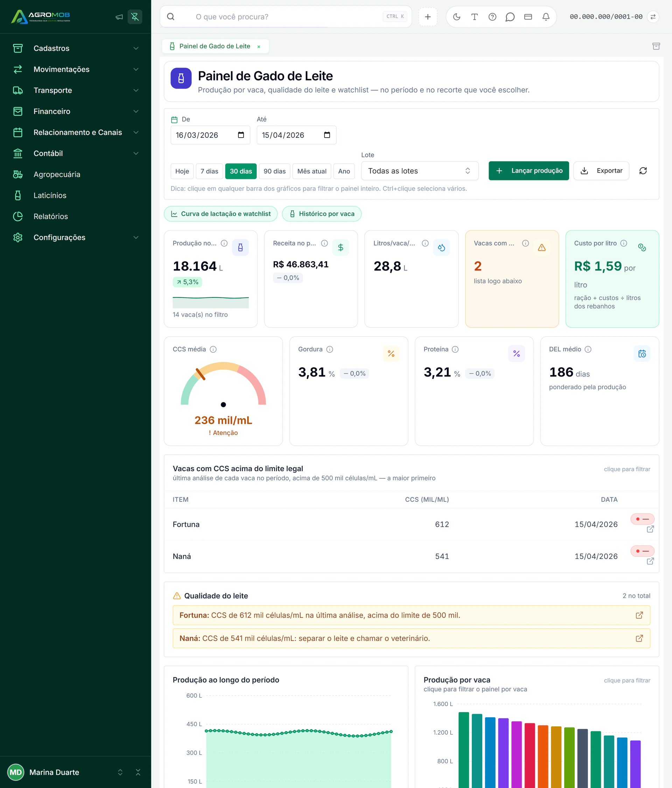Image resolution: width=672 pixels, height=788 pixels.
Task: Close the Painel de Gado de Leite tab
Action: tap(259, 46)
